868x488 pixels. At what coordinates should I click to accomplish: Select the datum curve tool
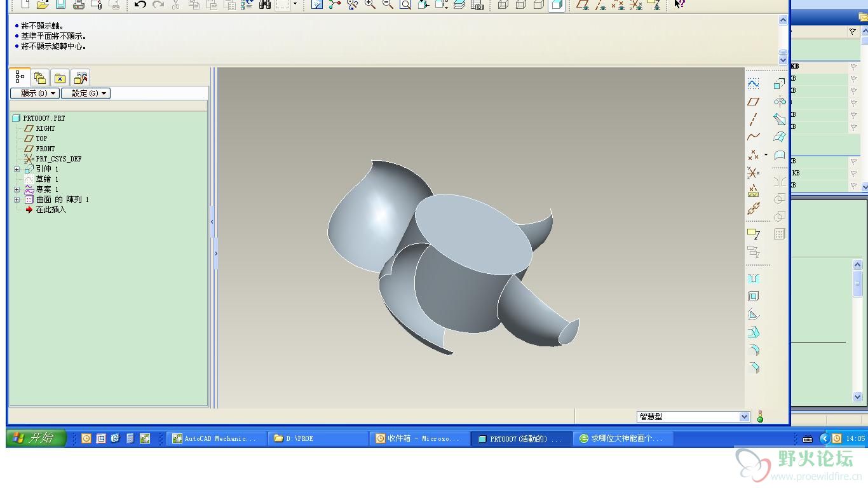pos(754,137)
